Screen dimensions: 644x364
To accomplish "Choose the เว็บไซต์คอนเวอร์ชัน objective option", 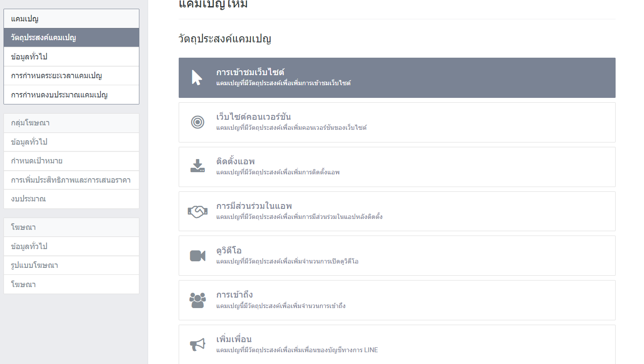I will (x=397, y=122).
